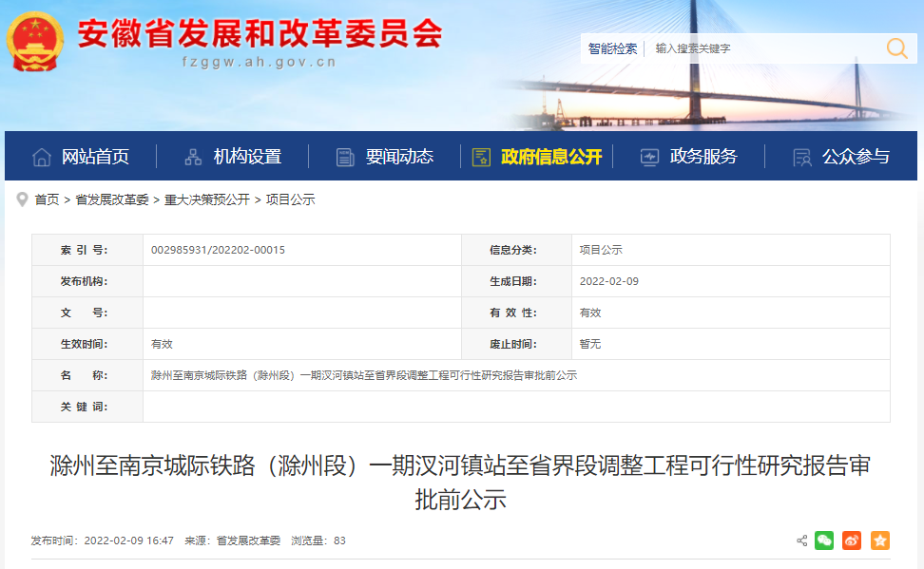Click the main article headline
This screenshot has width=924, height=569.
tap(460, 483)
